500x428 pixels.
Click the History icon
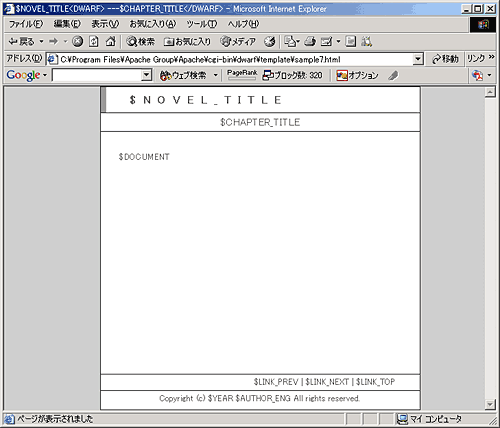coord(269,41)
